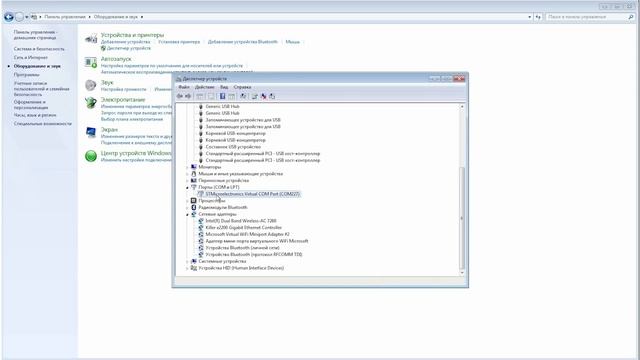Click the Display (Экран) monitor icon
The height and width of the screenshot is (360, 640).
pos(91,132)
